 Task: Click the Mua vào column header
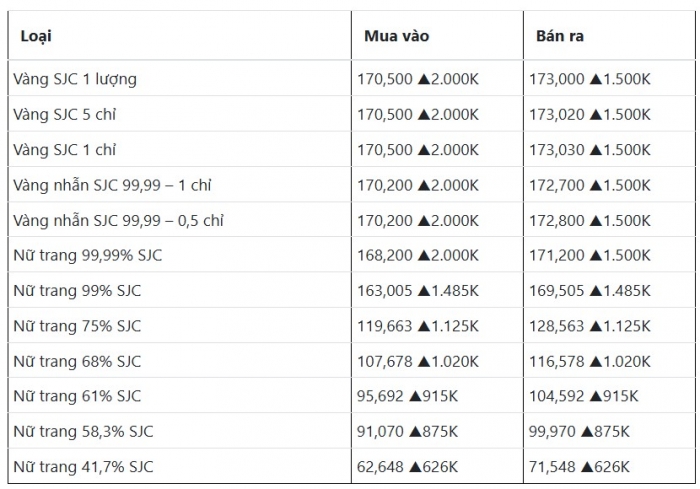click(396, 36)
